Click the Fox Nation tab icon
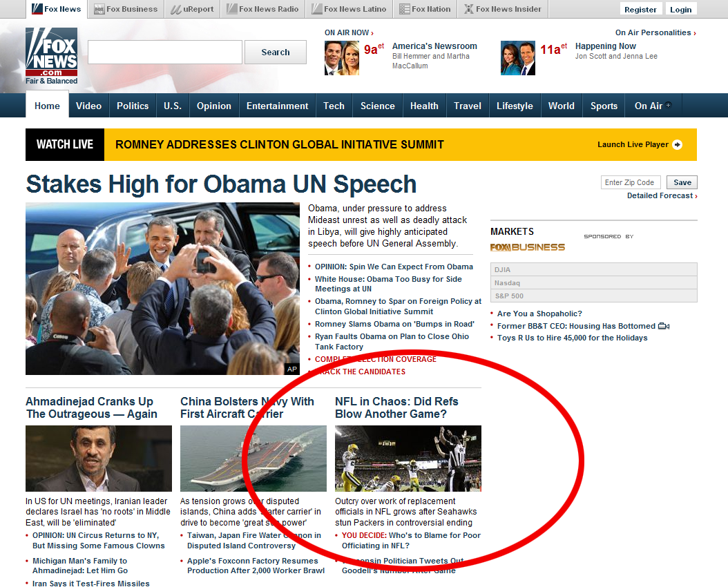Image resolution: width=728 pixels, height=587 pixels. 404,9
